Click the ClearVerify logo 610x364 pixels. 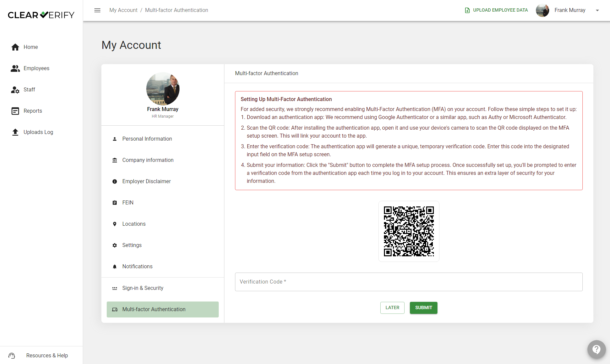(41, 15)
